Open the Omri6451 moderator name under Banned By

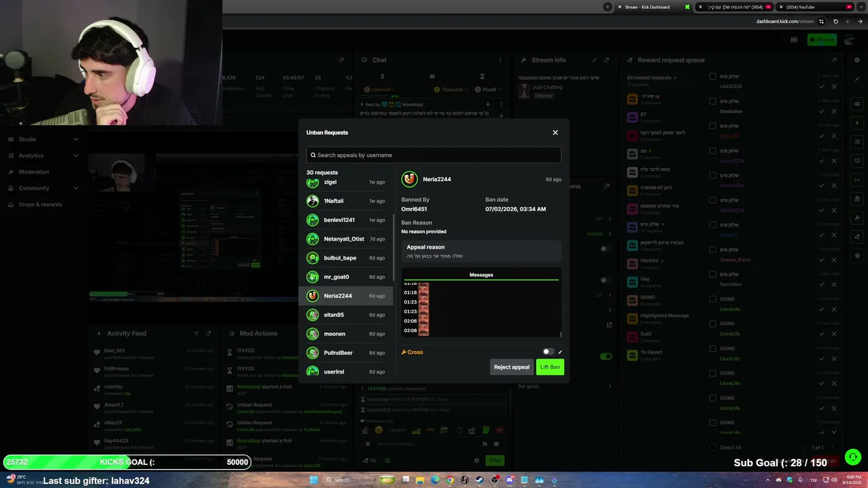coord(414,209)
